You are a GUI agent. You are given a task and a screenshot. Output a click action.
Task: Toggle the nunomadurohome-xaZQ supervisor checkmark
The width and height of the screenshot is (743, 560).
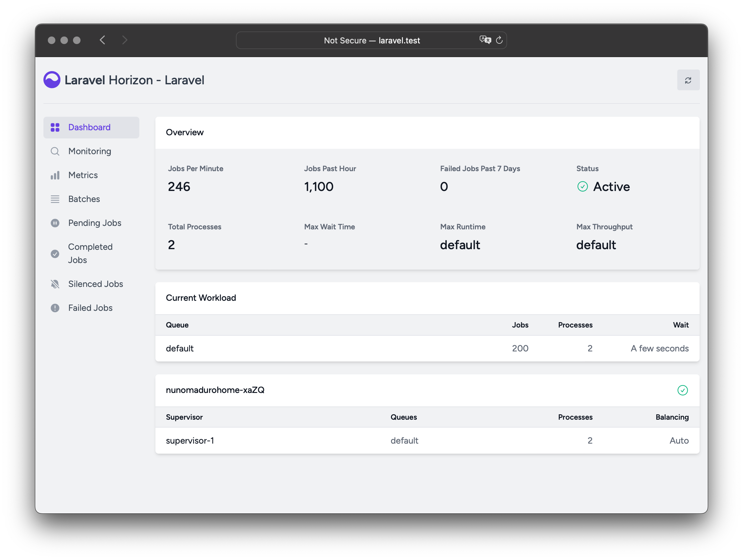(683, 390)
